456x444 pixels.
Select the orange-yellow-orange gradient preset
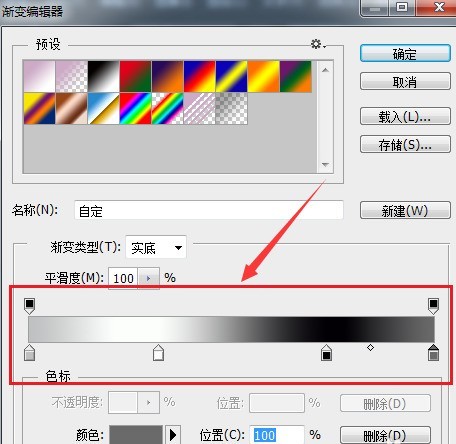(264, 76)
